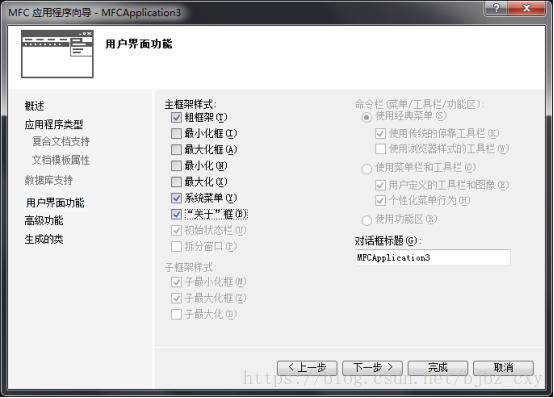Click the help question mark button
This screenshot has height=398, width=554.
[496, 8]
